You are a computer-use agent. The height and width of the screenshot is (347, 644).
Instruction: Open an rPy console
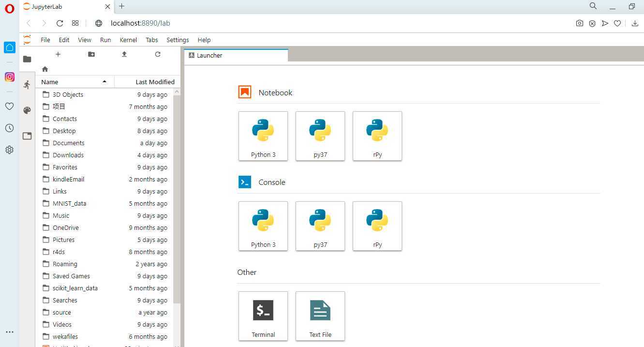(377, 226)
